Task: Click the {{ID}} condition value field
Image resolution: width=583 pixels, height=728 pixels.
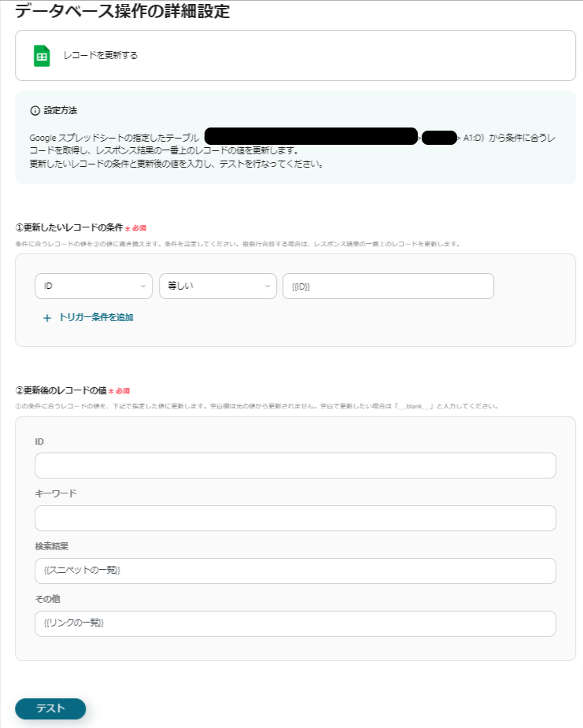Action: point(388,286)
